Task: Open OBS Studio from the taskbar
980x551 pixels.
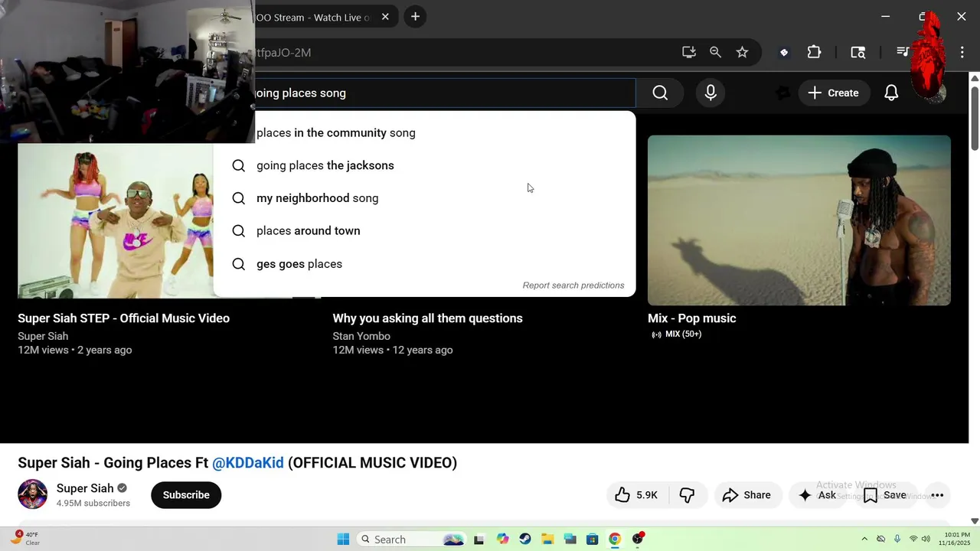Action: (x=638, y=539)
